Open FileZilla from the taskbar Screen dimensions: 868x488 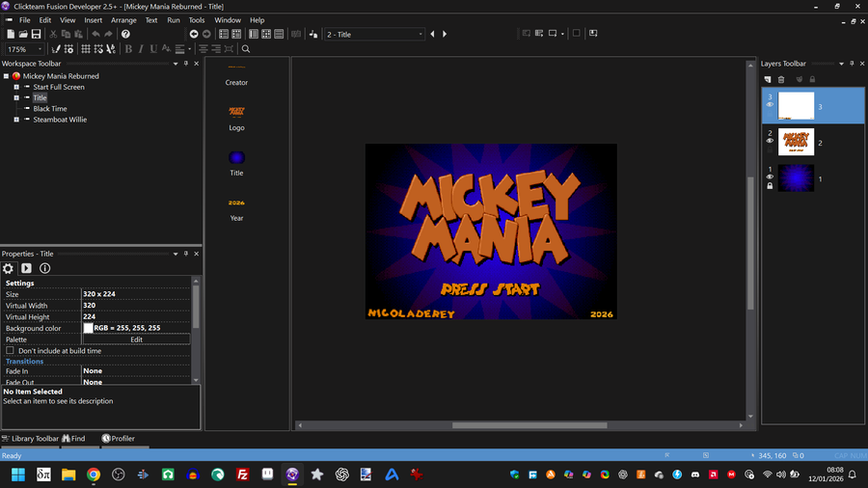[x=242, y=474]
